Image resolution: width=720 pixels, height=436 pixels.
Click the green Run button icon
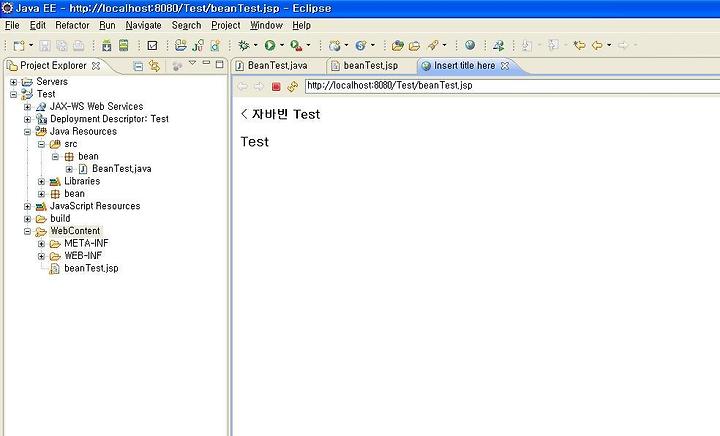point(270,45)
